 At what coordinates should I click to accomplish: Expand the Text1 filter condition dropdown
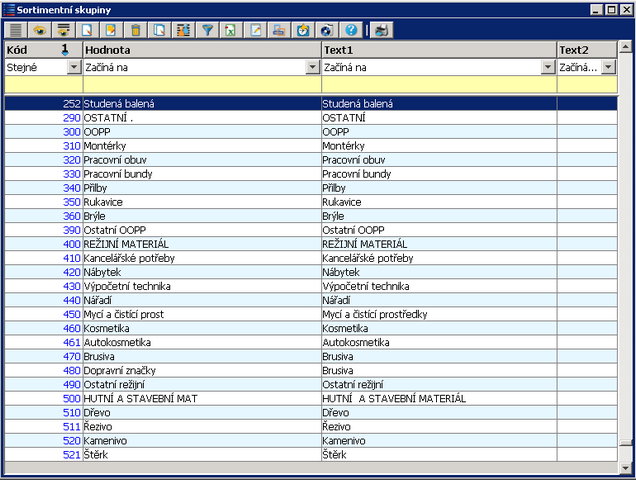pyautogui.click(x=548, y=67)
